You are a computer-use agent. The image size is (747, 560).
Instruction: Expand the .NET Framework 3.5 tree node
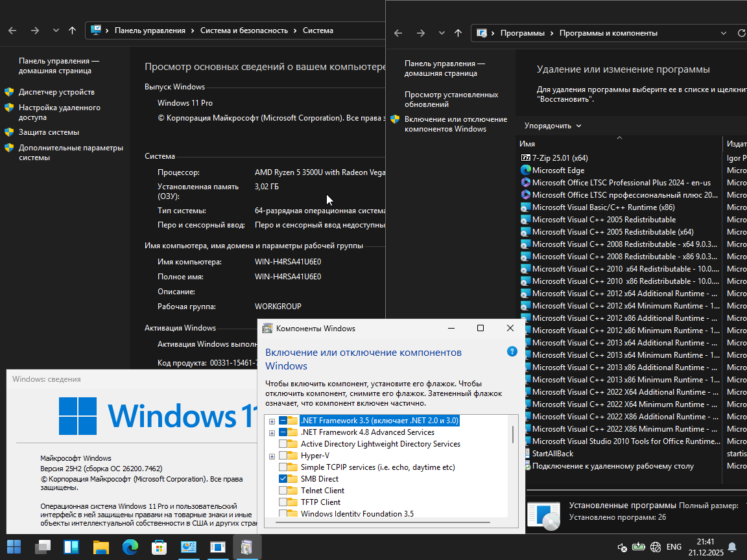272,420
